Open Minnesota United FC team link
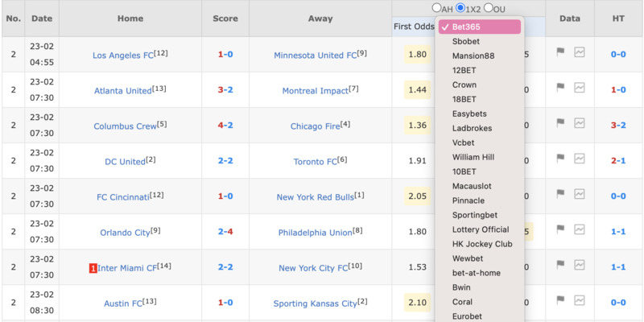Screen dimensions: 644x322 pos(315,55)
